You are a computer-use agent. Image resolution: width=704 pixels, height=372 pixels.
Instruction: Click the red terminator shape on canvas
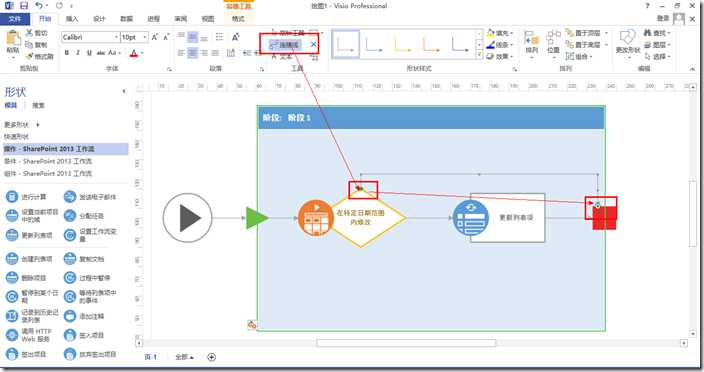604,219
